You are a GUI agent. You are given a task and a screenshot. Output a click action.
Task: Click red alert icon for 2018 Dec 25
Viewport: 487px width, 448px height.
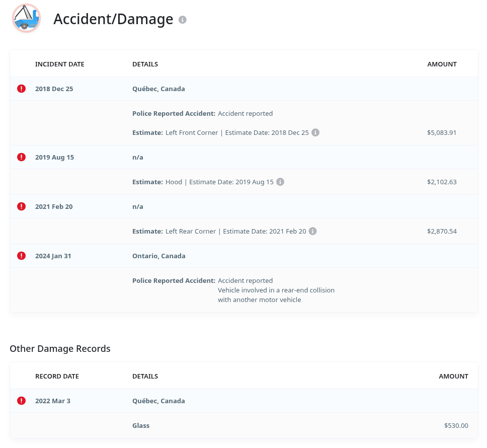pos(21,89)
